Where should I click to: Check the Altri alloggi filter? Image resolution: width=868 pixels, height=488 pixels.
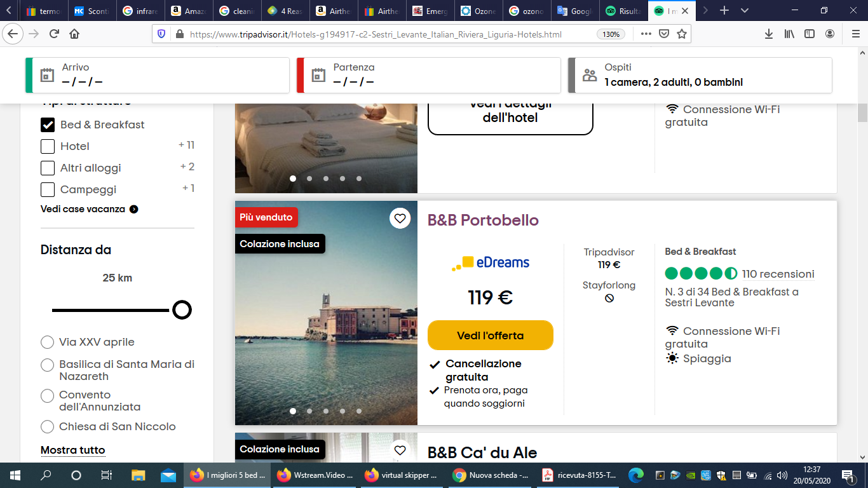click(x=48, y=168)
